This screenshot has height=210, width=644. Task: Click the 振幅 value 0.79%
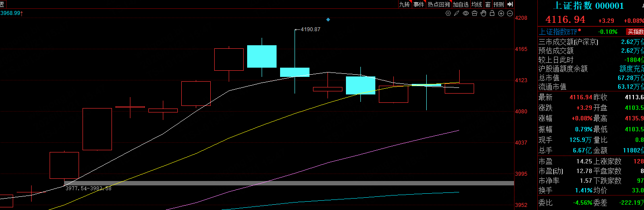pyautogui.click(x=584, y=129)
